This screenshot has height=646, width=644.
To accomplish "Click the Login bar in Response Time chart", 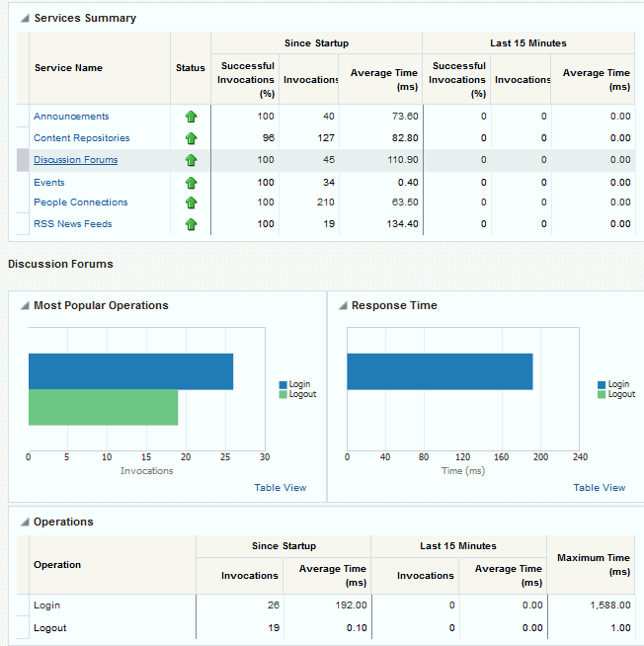I will [440, 371].
